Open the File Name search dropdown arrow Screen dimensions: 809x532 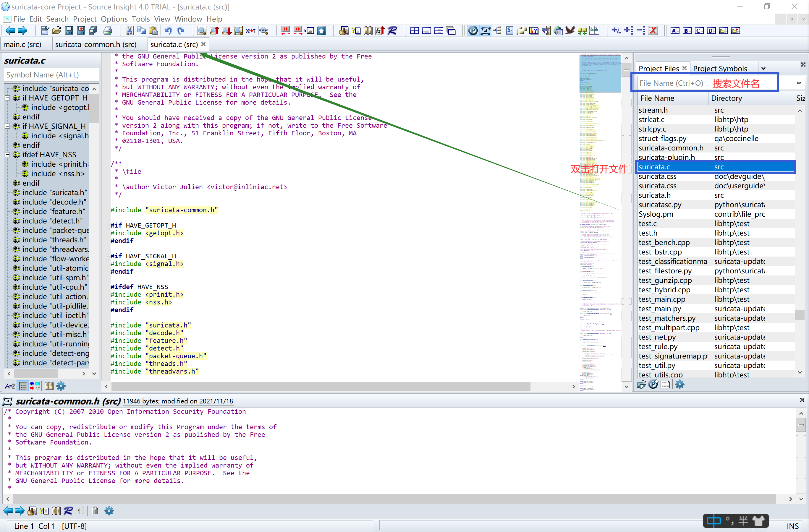798,83
